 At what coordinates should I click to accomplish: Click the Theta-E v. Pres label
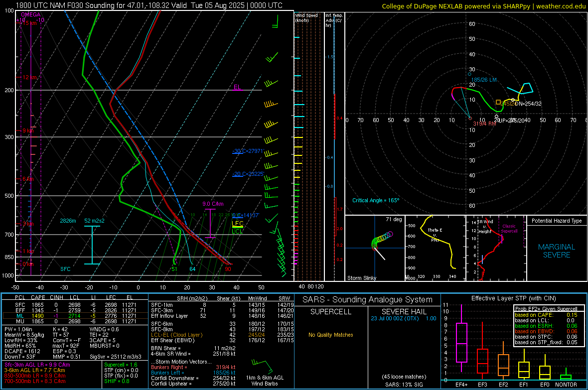[435, 235]
